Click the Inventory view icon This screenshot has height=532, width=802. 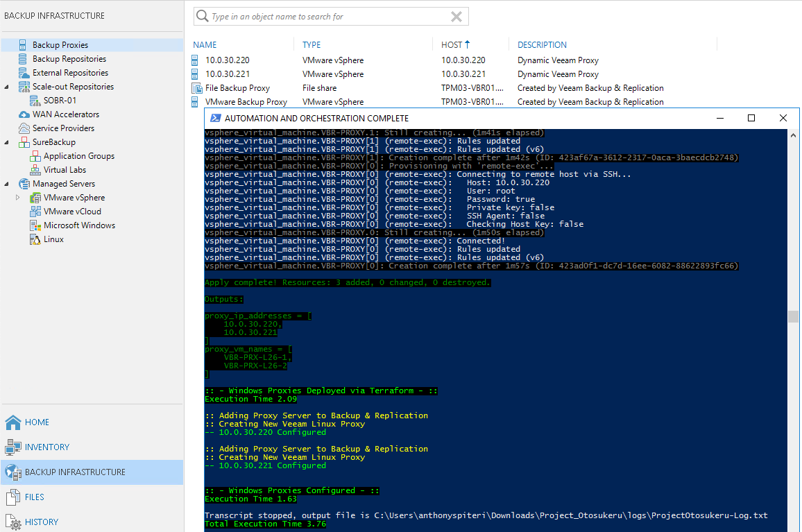pos(12,447)
